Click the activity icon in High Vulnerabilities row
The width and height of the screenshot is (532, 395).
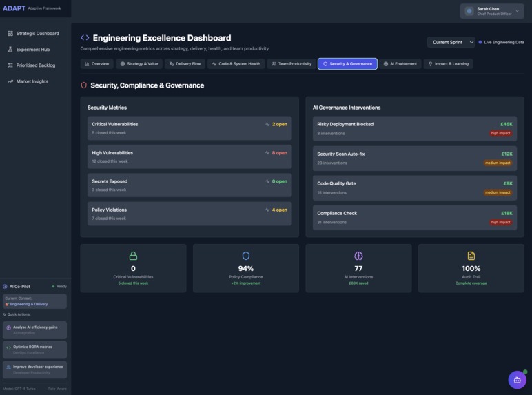click(267, 153)
